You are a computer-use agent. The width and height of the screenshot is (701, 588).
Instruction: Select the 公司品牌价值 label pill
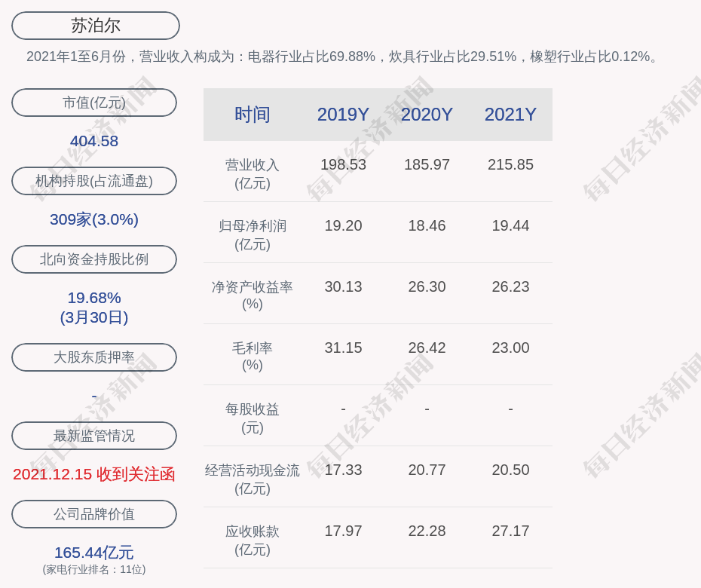coord(94,514)
